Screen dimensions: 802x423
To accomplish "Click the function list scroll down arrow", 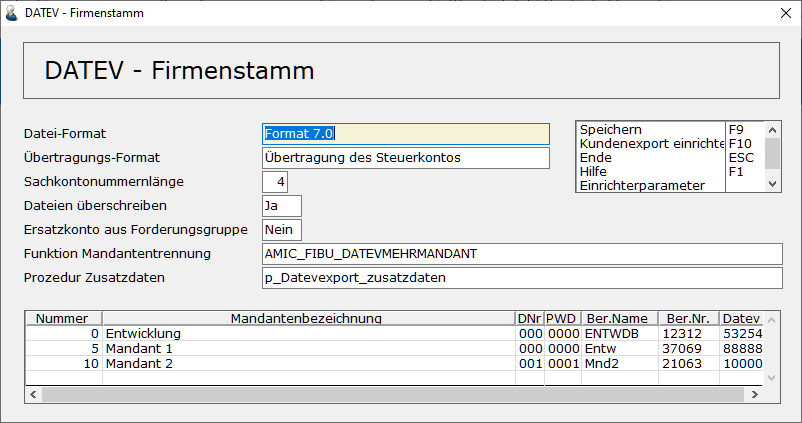I will coord(772,184).
